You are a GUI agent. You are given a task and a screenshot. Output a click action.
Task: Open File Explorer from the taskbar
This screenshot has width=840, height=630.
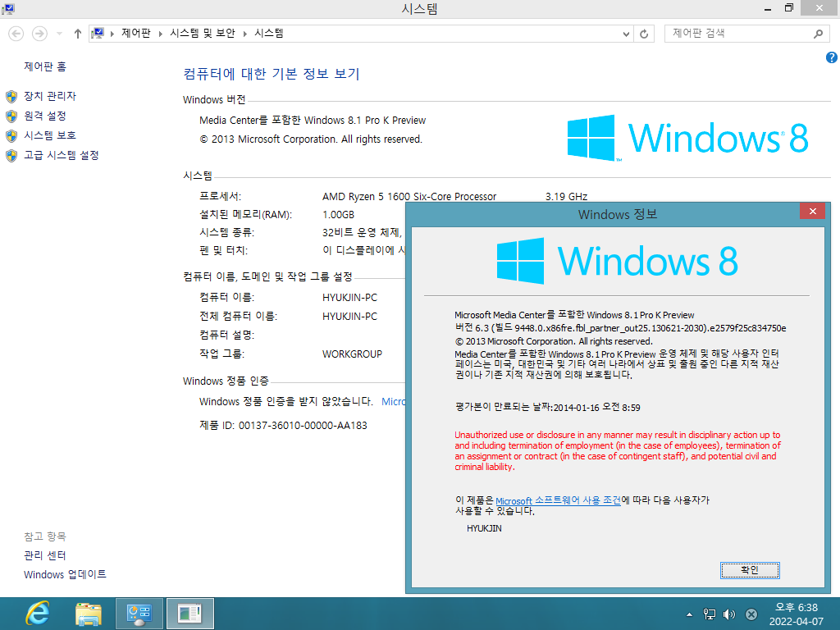(x=89, y=614)
